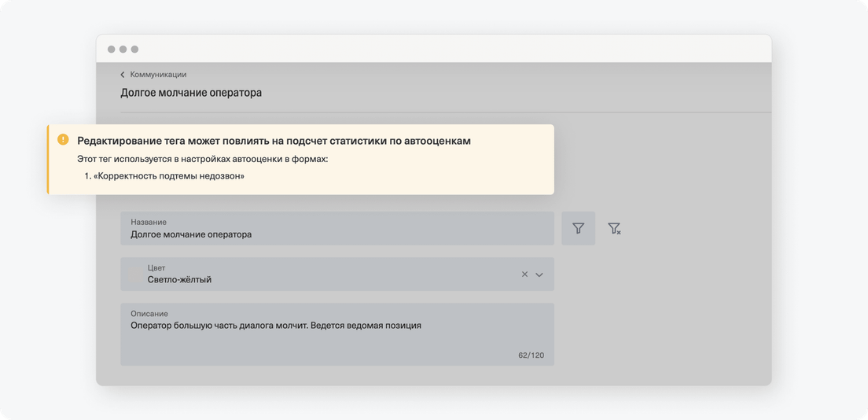Viewport: 868px width, 420px height.
Task: Click the third window control dot
Action: (x=134, y=50)
